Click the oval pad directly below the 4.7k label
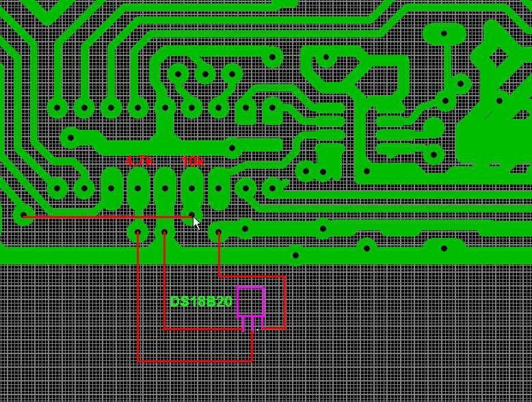This screenshot has height=402, width=532. point(138,189)
